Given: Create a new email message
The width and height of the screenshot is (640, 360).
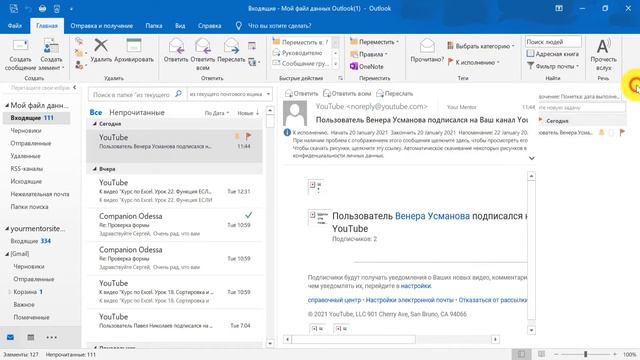Looking at the screenshot, I should point(20,55).
